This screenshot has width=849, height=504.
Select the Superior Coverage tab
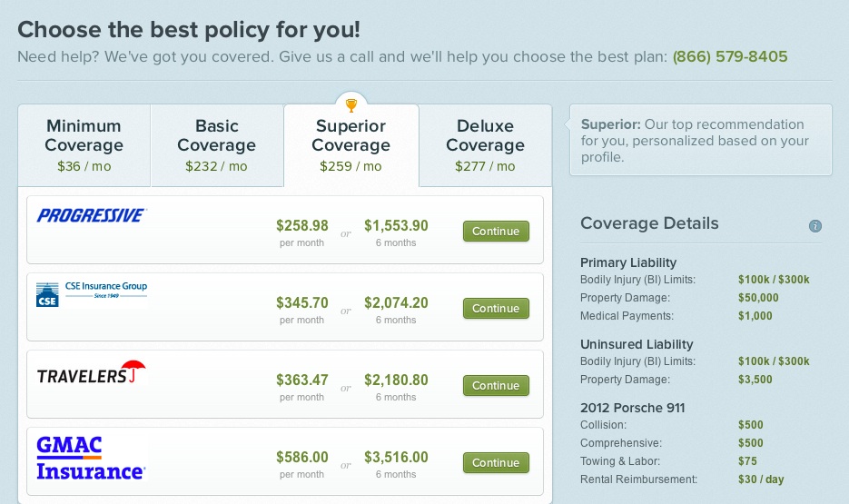click(x=350, y=145)
